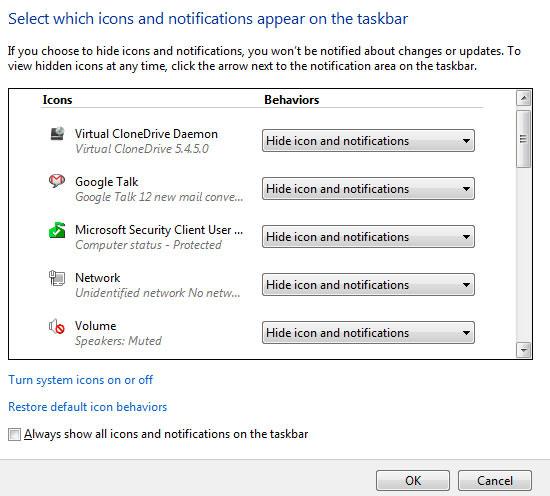Enable Always show all icons checkbox
550x496 pixels.
14,435
